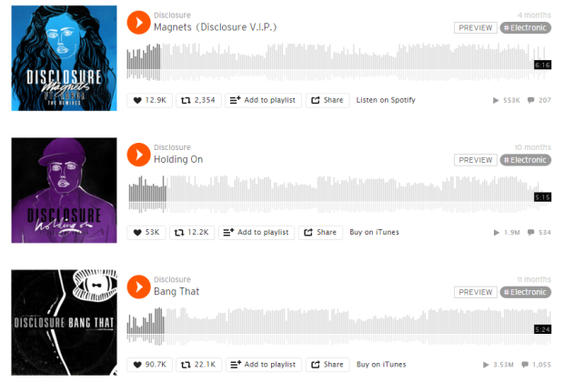The width and height of the screenshot is (564, 392).
Task: Open the Magnets album artwork
Action: pos(64,58)
